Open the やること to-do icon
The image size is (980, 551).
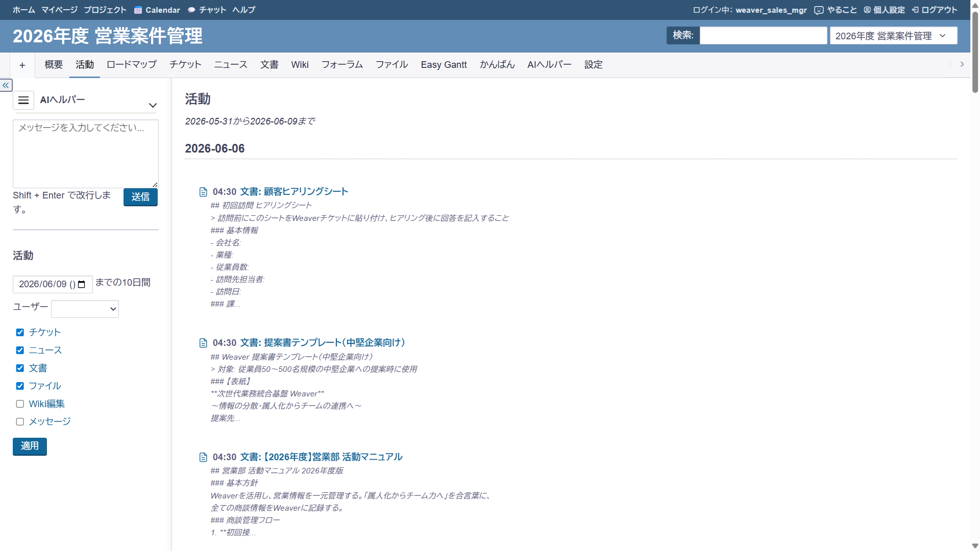point(819,10)
